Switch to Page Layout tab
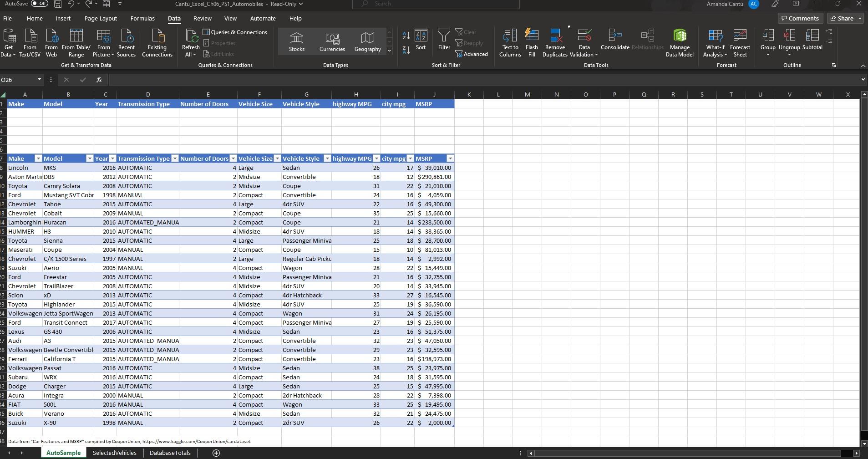 (x=101, y=19)
